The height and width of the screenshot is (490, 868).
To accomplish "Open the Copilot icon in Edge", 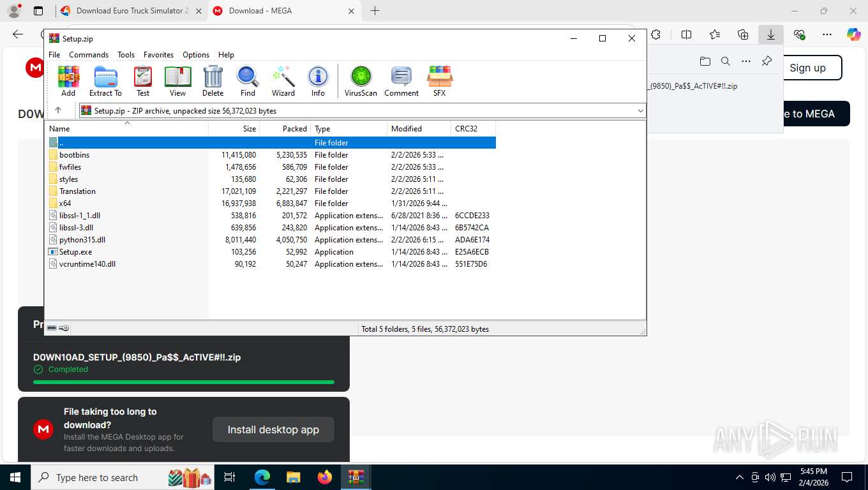I will point(853,34).
